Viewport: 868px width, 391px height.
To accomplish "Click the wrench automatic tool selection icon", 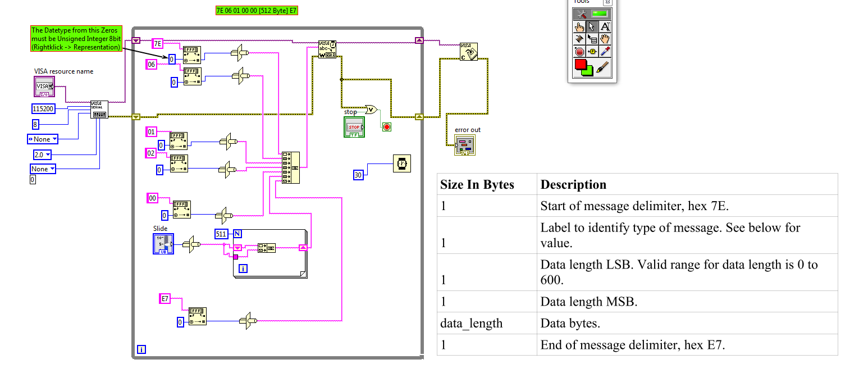I will 581,14.
